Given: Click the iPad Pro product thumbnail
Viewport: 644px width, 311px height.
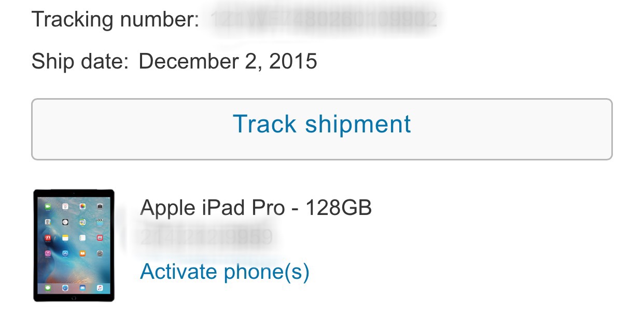Looking at the screenshot, I should (74, 245).
